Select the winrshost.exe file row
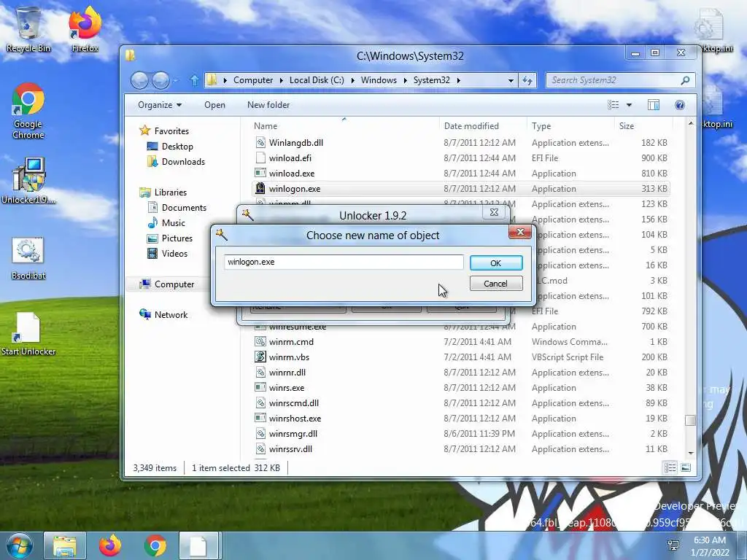 [461, 419]
